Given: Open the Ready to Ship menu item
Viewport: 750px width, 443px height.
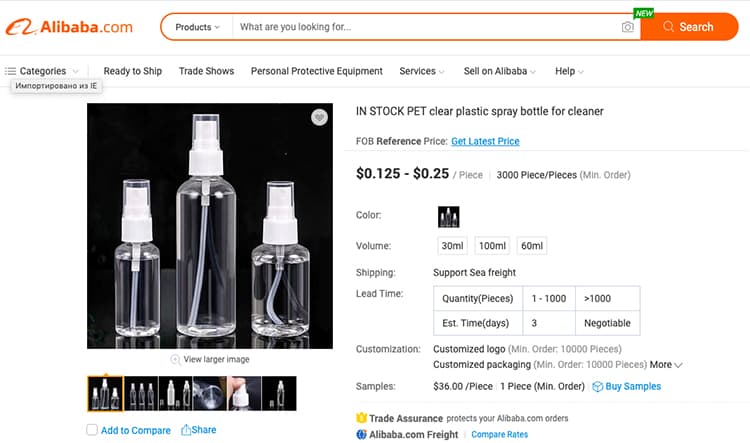Looking at the screenshot, I should [132, 71].
